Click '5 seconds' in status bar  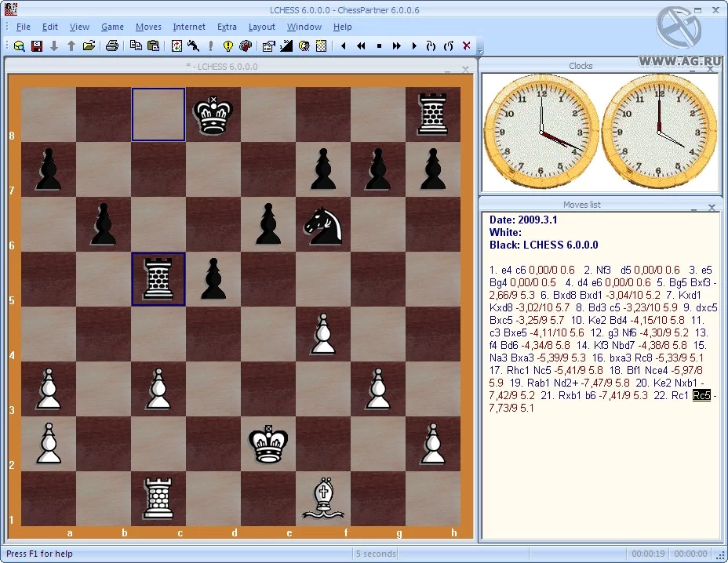point(376,554)
